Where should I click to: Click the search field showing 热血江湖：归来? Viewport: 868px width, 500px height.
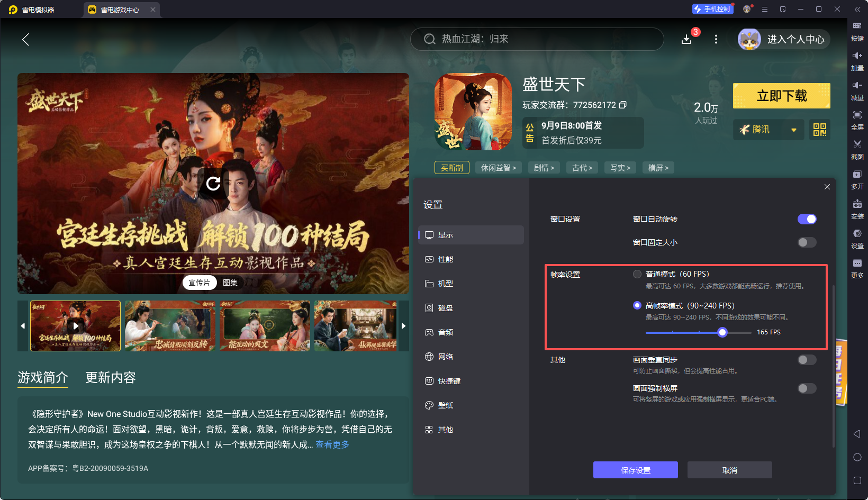[x=537, y=39]
